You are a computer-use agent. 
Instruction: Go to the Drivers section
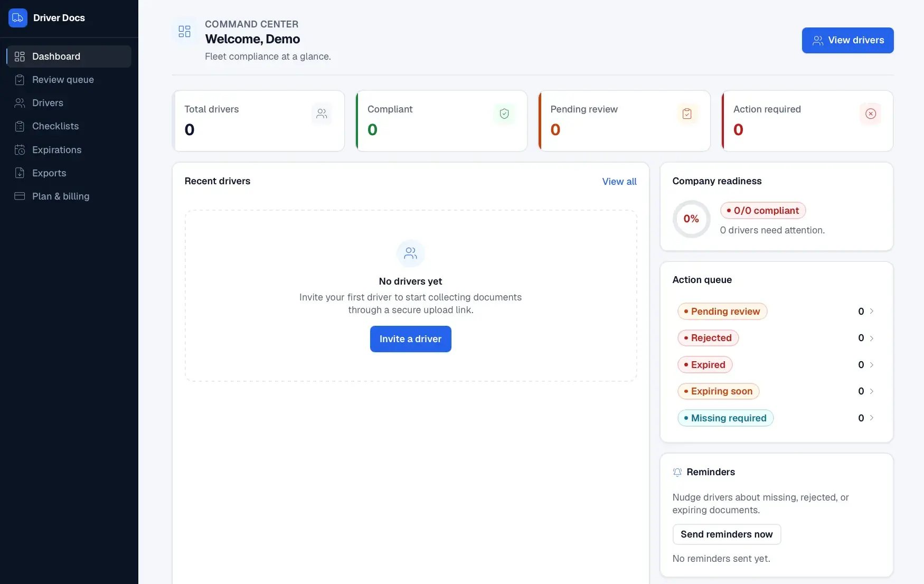point(69,103)
